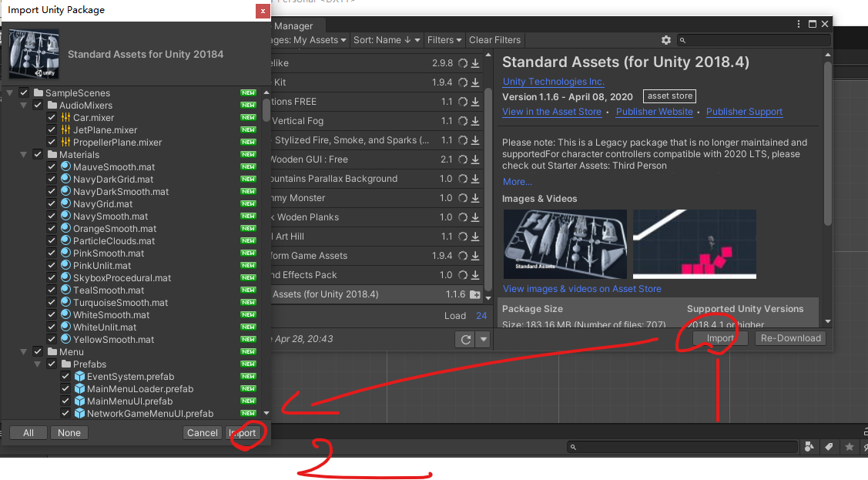The height and width of the screenshot is (480, 868).
Task: Click download icon for Parallax Background row
Action: (x=475, y=179)
